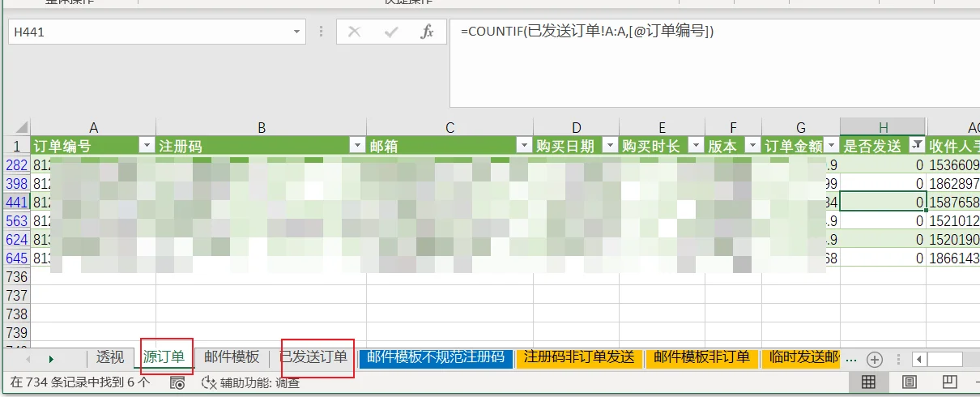Click the macro recording status bar icon

177,382
